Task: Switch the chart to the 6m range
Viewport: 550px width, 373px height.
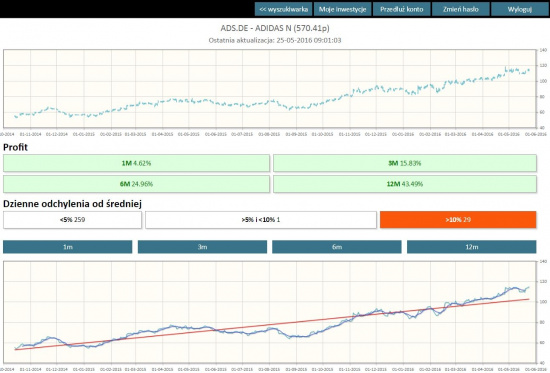Action: click(337, 247)
